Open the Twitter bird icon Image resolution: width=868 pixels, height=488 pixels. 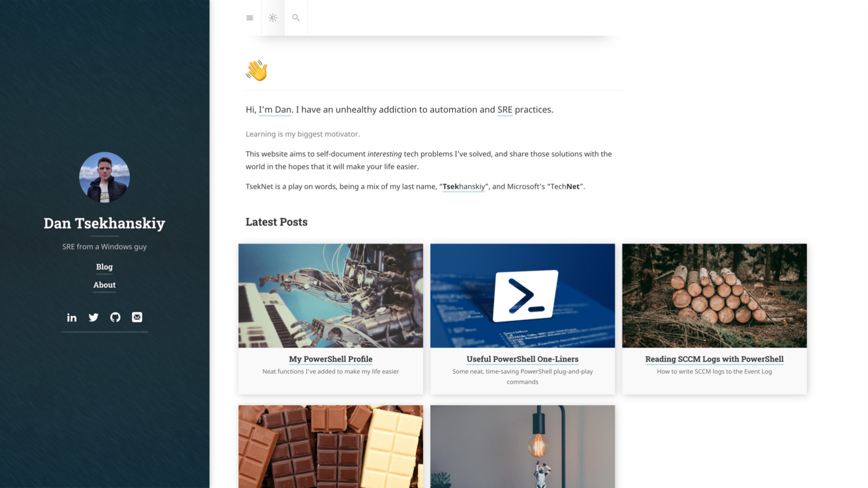point(94,318)
